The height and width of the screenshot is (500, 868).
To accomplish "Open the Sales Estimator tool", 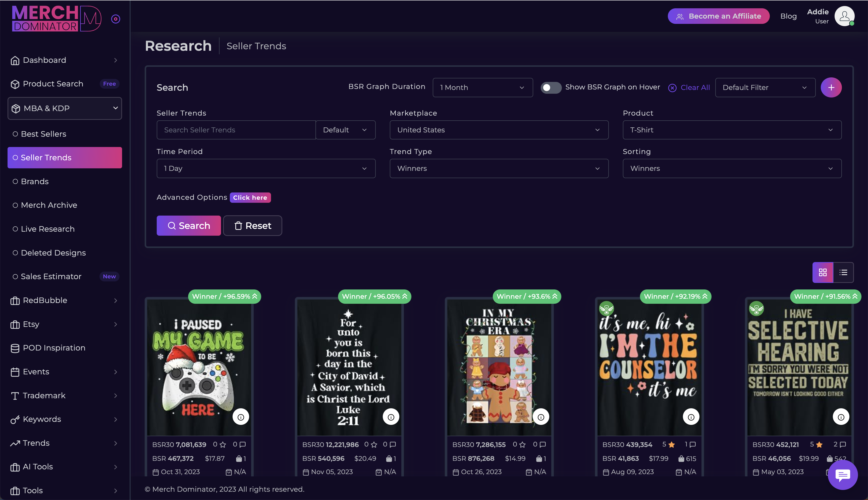I will click(51, 276).
